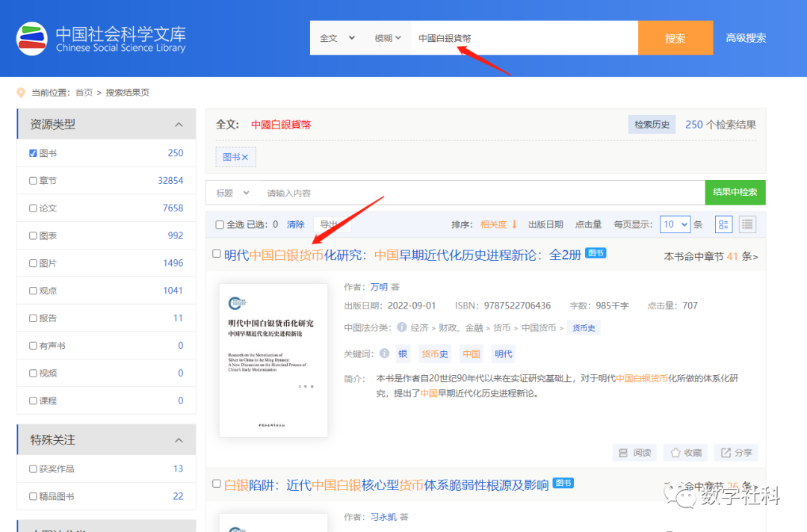Image resolution: width=807 pixels, height=532 pixels.
Task: Collapse the 资源类型 panel
Action: click(x=179, y=125)
